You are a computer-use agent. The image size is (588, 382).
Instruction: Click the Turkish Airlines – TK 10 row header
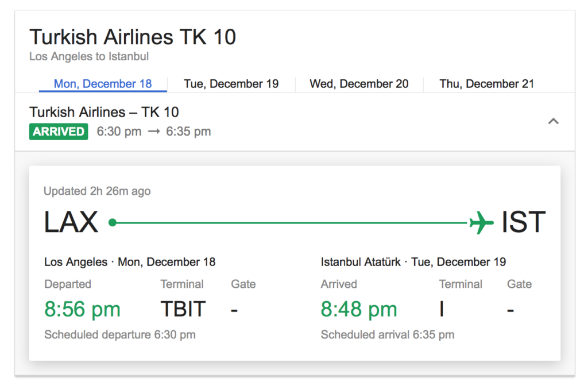[x=104, y=112]
